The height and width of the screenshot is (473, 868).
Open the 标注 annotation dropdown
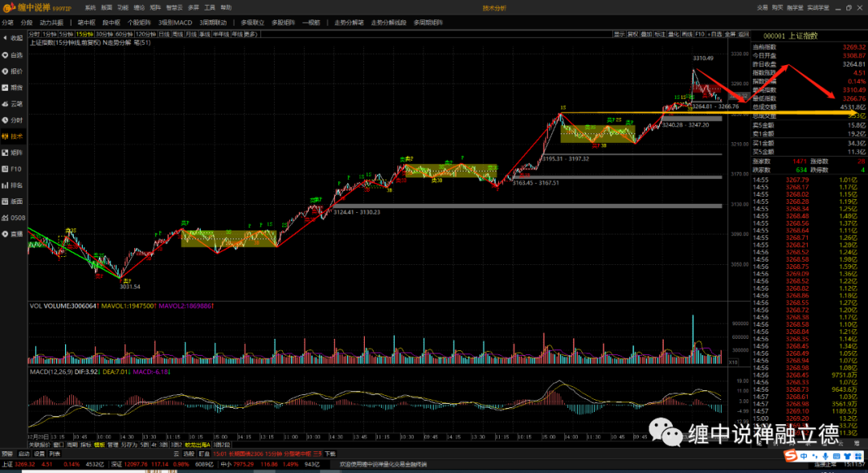pyautogui.click(x=660, y=35)
